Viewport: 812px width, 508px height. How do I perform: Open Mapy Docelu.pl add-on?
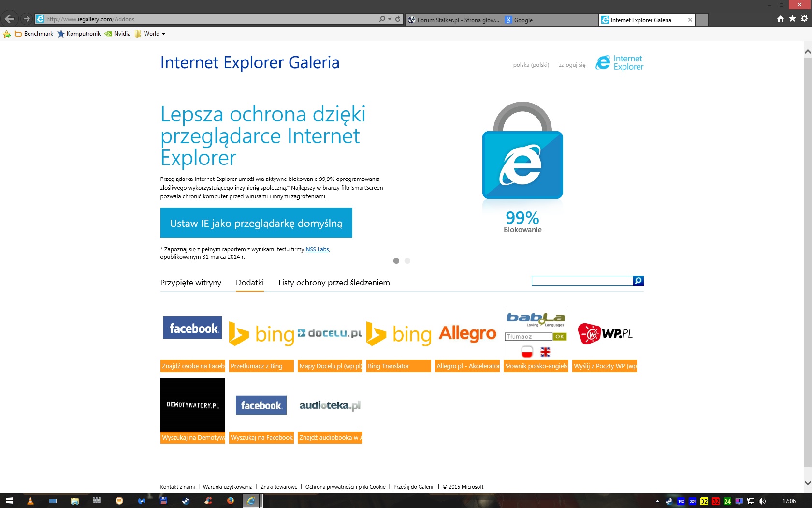(x=330, y=339)
